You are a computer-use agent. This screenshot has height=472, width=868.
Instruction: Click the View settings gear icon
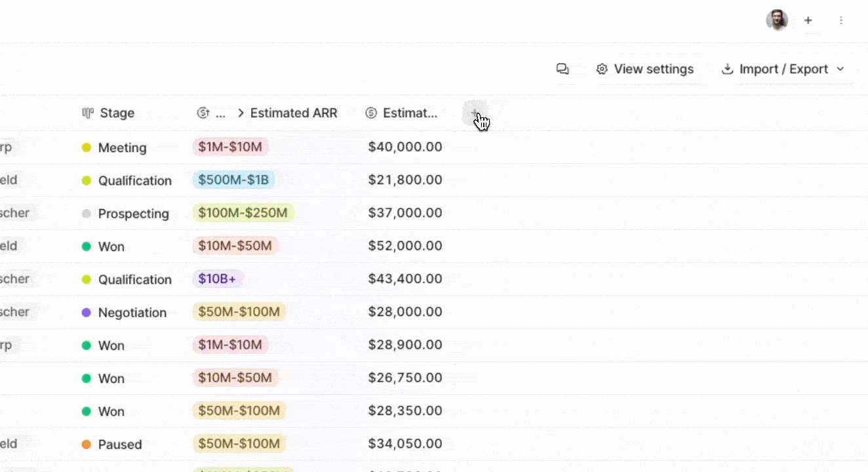tap(602, 69)
